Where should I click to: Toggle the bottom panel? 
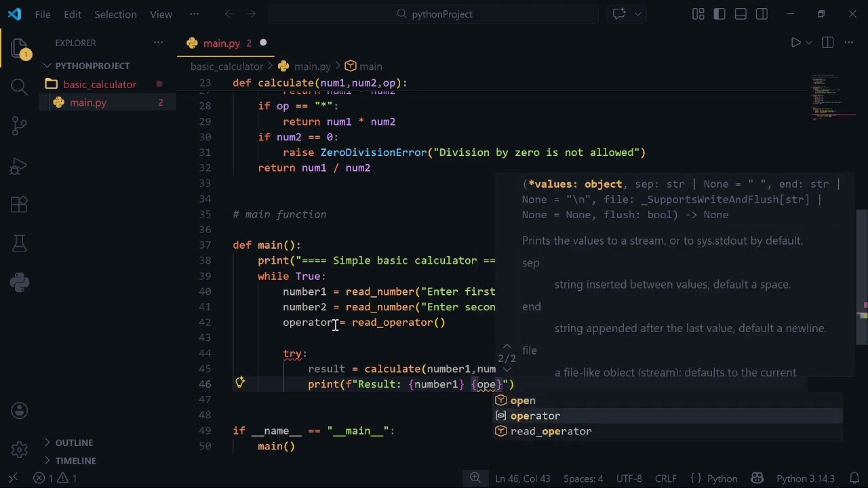click(x=741, y=14)
